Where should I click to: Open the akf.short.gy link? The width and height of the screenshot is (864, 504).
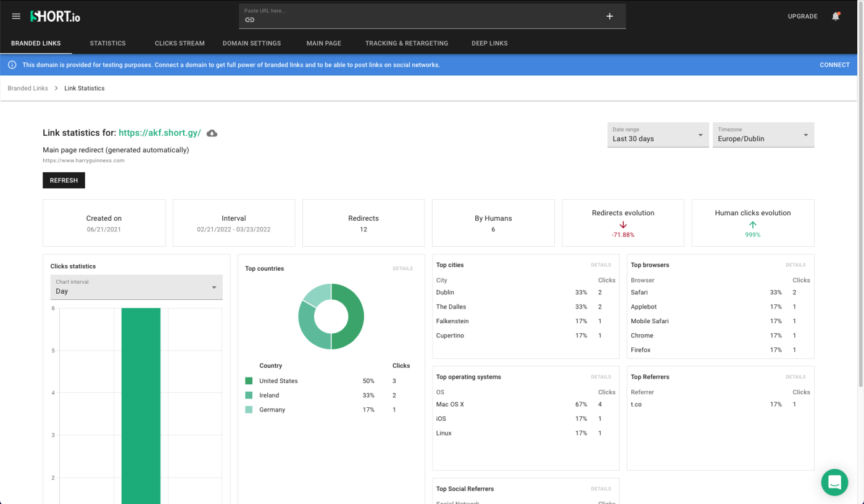(160, 133)
